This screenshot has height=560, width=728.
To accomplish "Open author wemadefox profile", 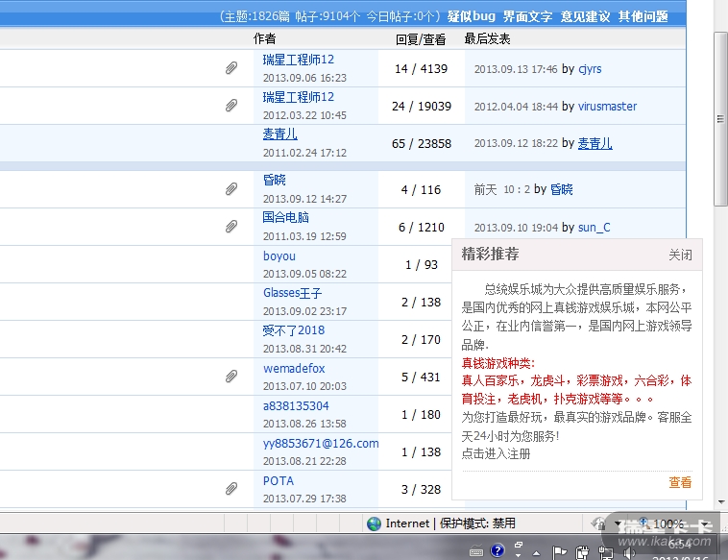I will point(294,368).
